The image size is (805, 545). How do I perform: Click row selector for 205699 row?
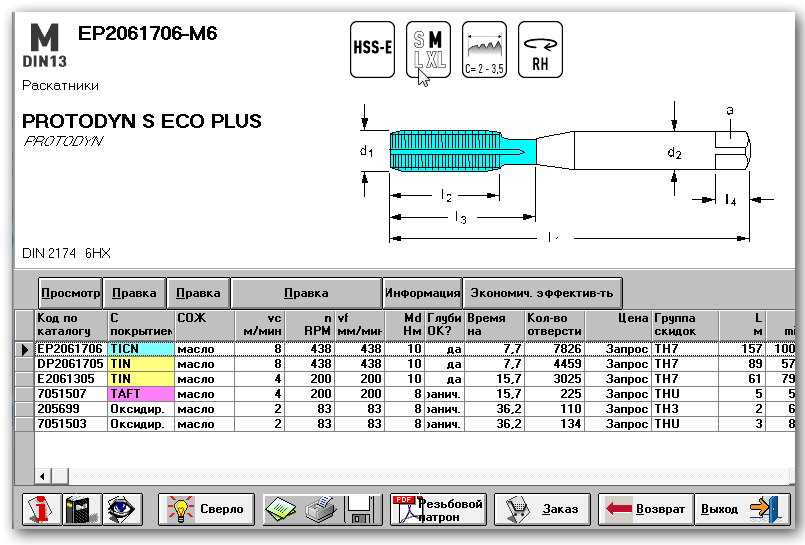pos(24,409)
